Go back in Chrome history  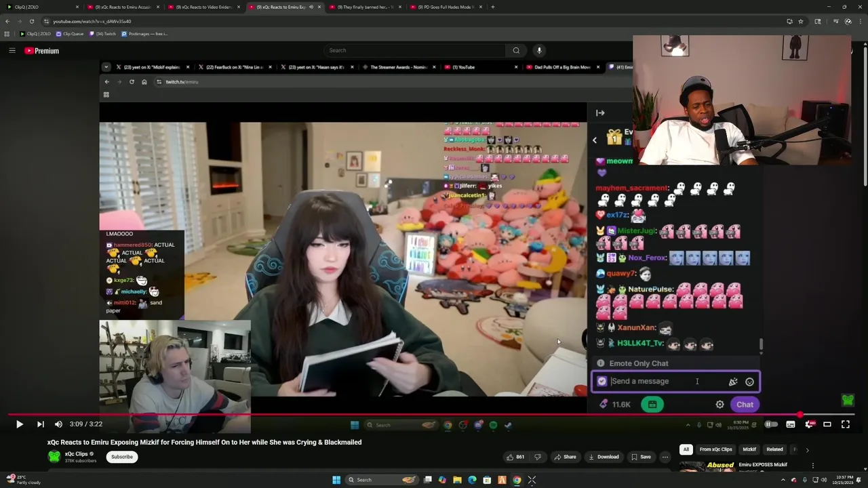coord(7,21)
